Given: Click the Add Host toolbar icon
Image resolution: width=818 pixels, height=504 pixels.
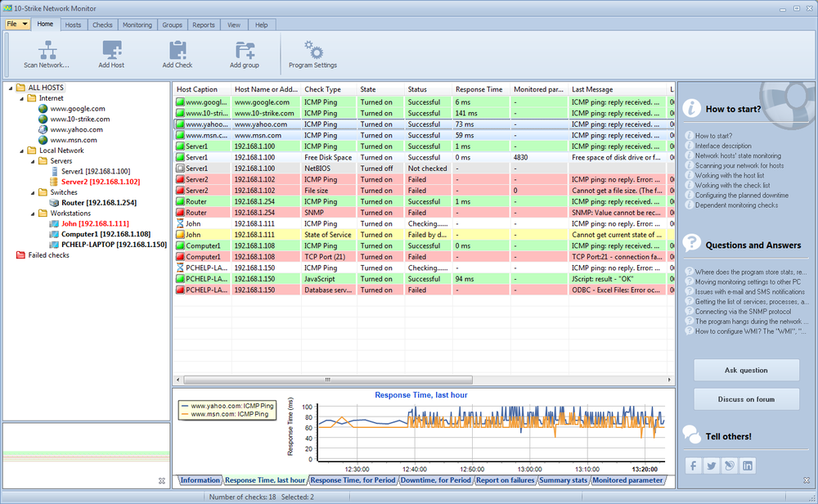Looking at the screenshot, I should coord(111,52).
